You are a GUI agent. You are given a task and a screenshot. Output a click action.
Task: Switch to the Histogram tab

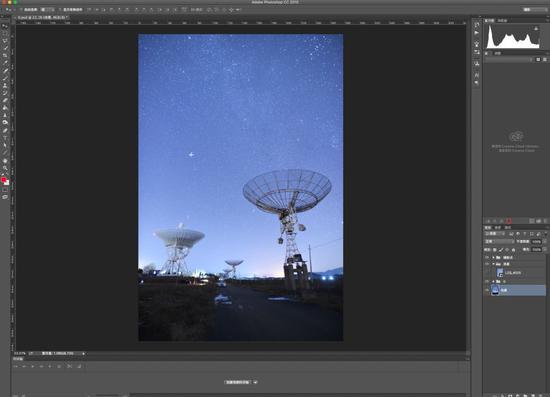pyautogui.click(x=490, y=20)
